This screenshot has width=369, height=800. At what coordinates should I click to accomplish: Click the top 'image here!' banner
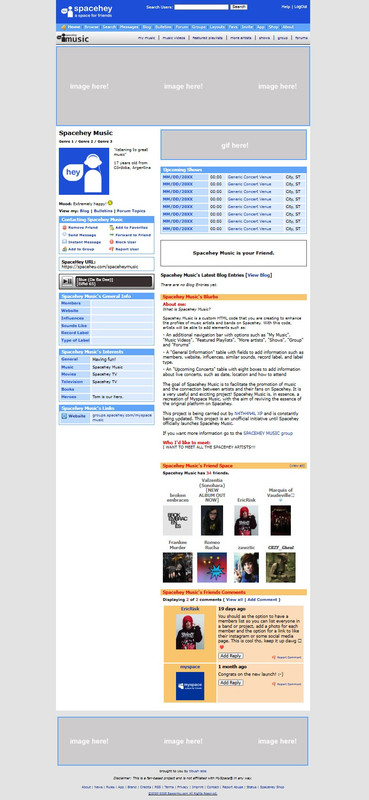pos(183,86)
